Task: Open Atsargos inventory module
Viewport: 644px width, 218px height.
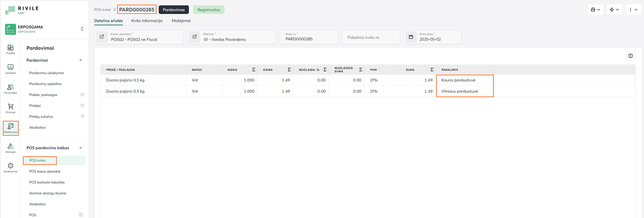Action: (x=10, y=148)
